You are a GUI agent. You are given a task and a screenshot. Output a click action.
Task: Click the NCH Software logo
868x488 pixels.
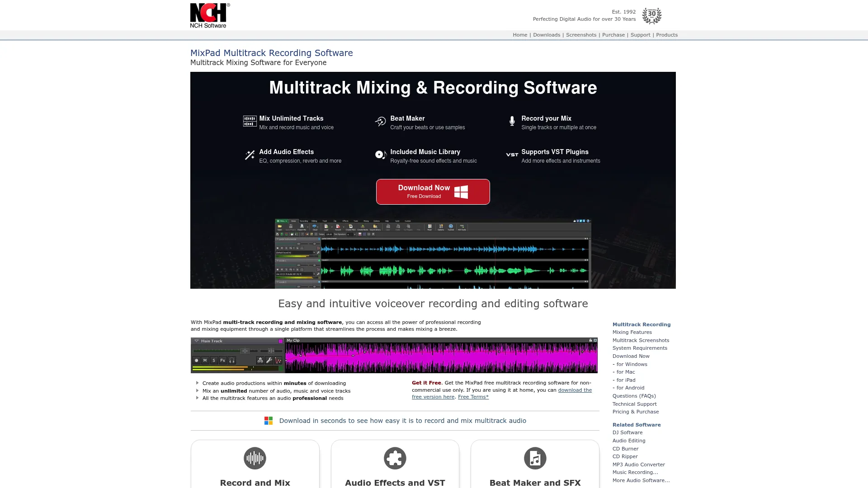coord(210,15)
